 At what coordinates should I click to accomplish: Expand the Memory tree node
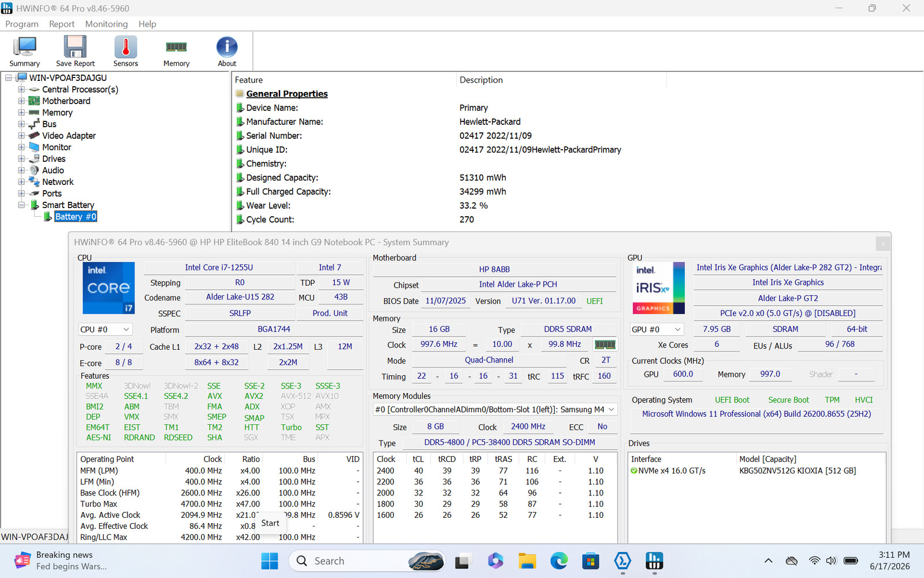coord(21,112)
